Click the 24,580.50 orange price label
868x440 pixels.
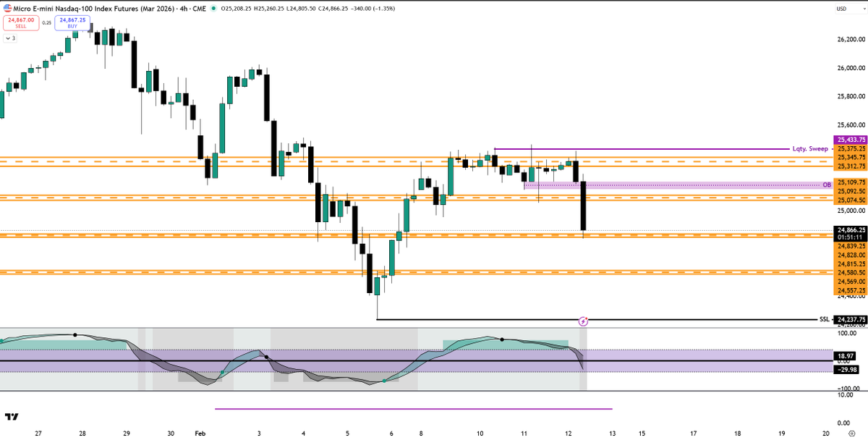tap(851, 273)
